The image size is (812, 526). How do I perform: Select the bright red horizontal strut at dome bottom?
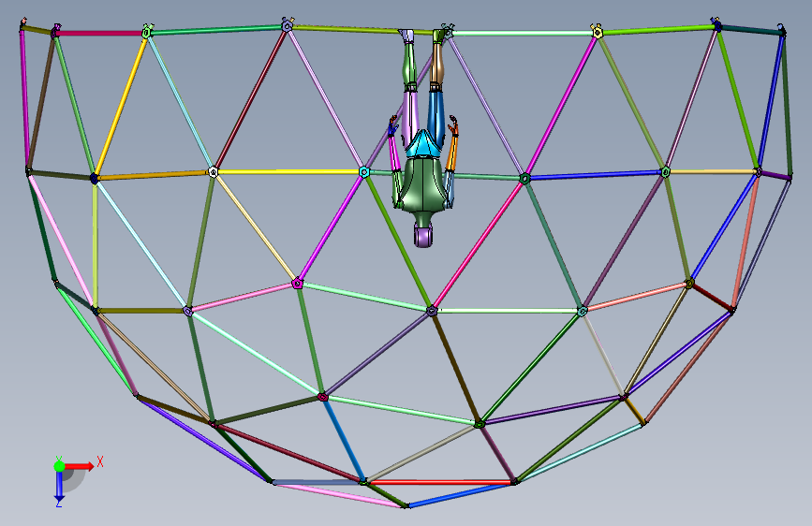tap(441, 482)
